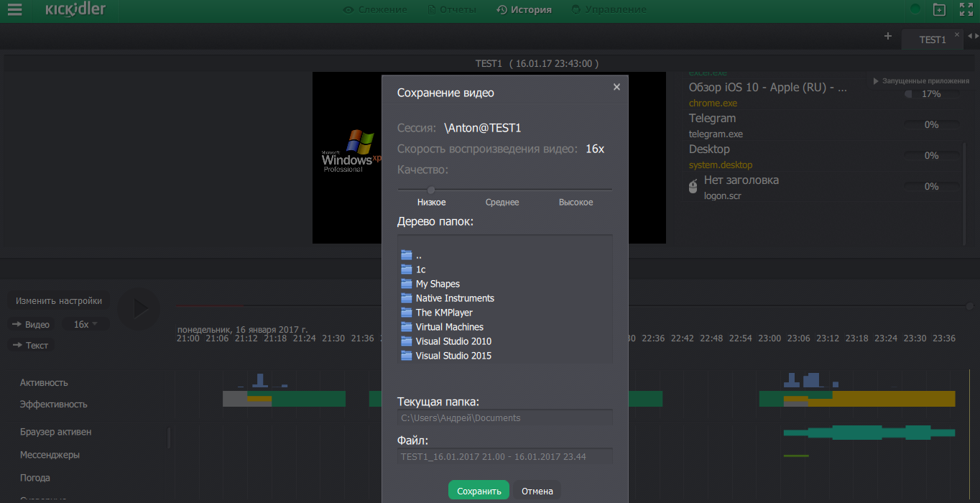Toggle the Видео mode option

(x=30, y=325)
